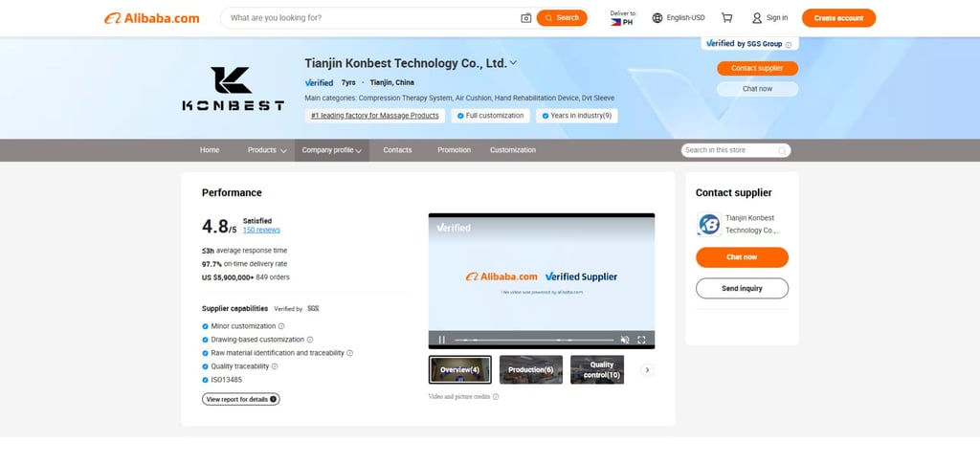The image size is (980, 464).
Task: Show next thumbnails with right arrow
Action: [x=648, y=369]
